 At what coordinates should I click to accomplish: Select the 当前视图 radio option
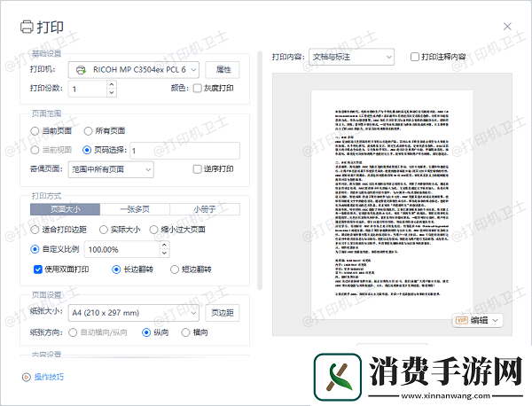(x=35, y=150)
